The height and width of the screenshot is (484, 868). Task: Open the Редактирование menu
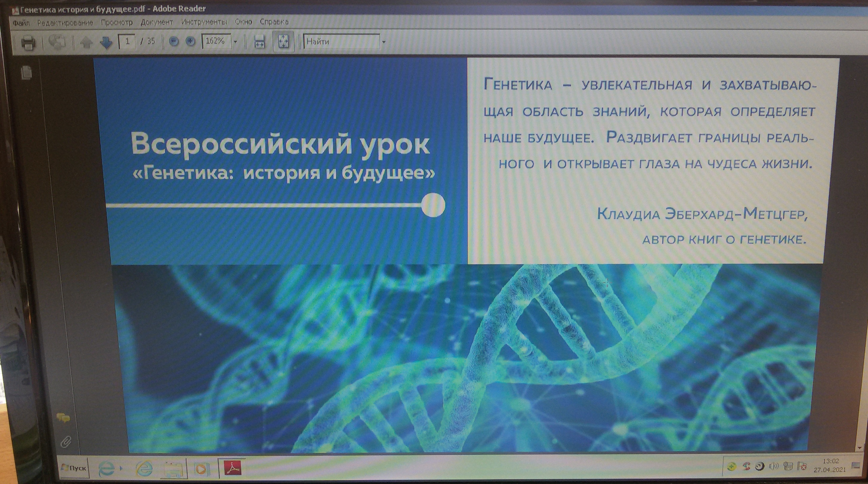click(x=65, y=23)
